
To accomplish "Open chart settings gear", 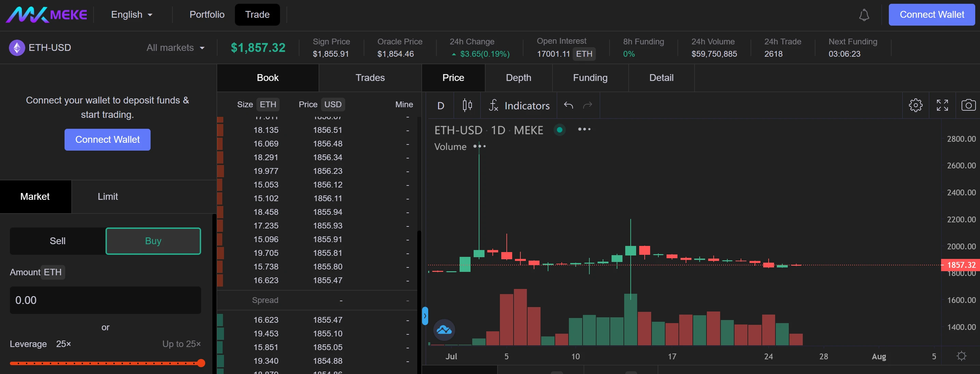I will (x=915, y=105).
